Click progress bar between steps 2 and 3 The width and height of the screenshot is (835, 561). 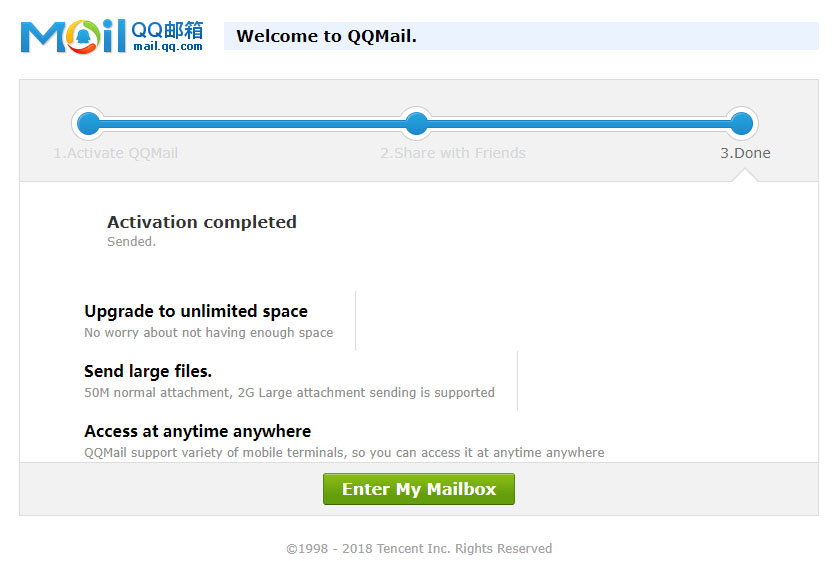tap(578, 123)
